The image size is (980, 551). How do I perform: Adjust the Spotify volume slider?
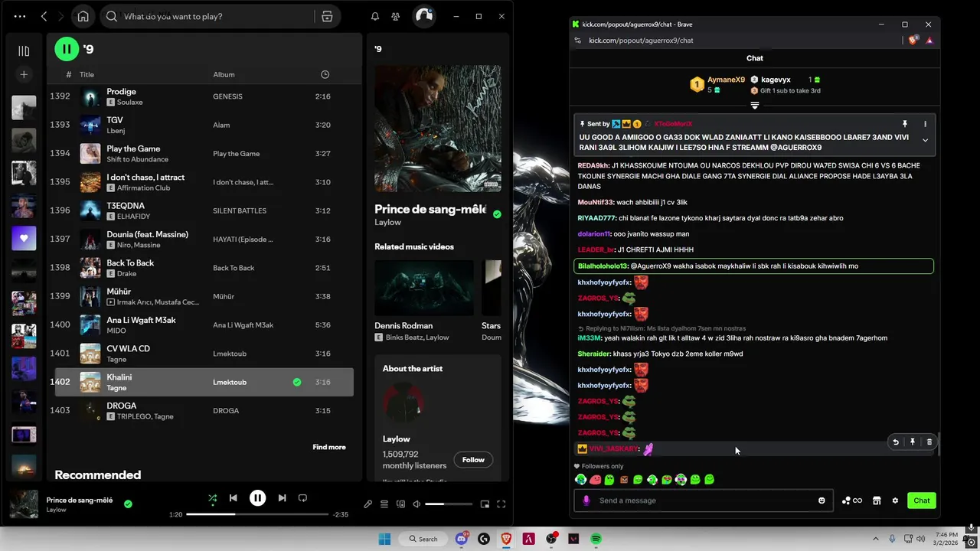point(448,504)
